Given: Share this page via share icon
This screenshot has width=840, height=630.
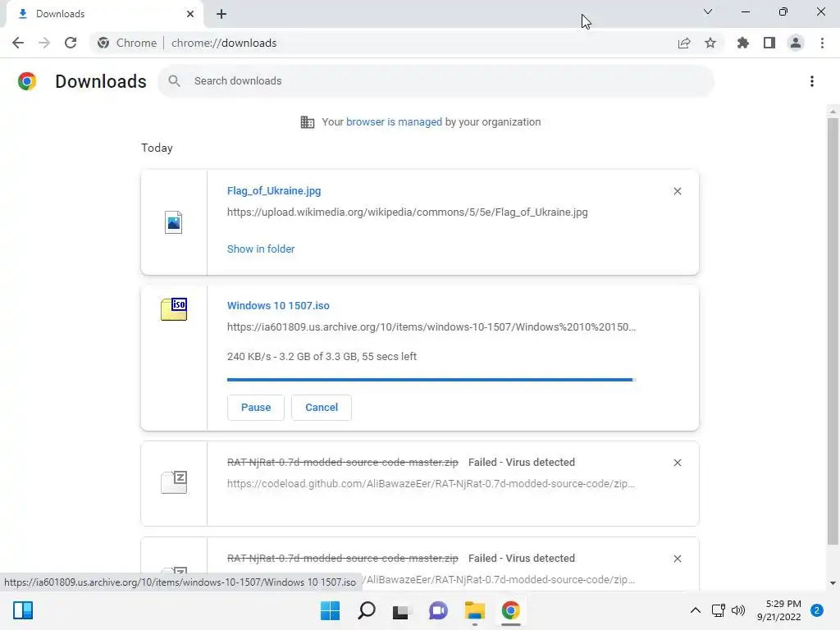Looking at the screenshot, I should click(684, 43).
